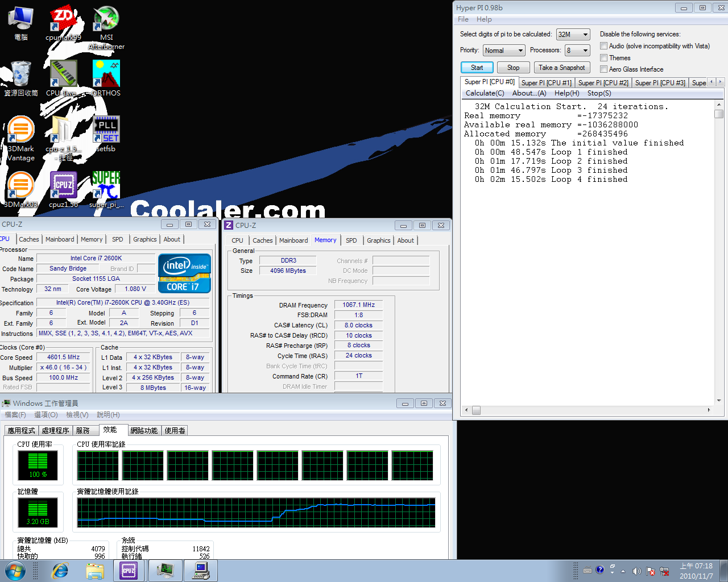
Task: Open 3DMark Vantage desktop shortcut
Action: 21,139
